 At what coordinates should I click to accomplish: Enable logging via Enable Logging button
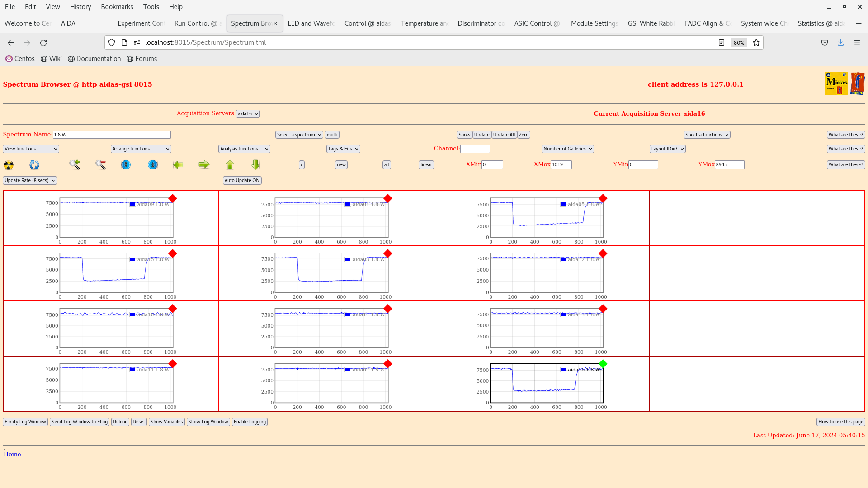250,421
